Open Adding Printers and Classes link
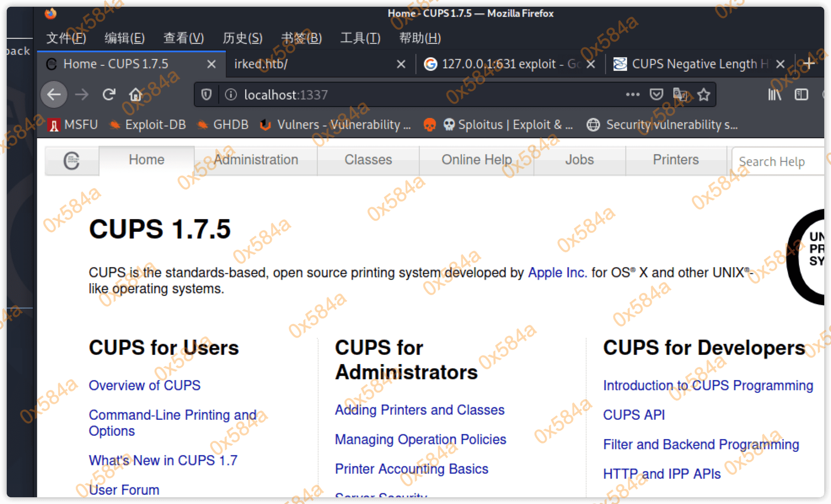This screenshot has width=831, height=504. click(419, 410)
